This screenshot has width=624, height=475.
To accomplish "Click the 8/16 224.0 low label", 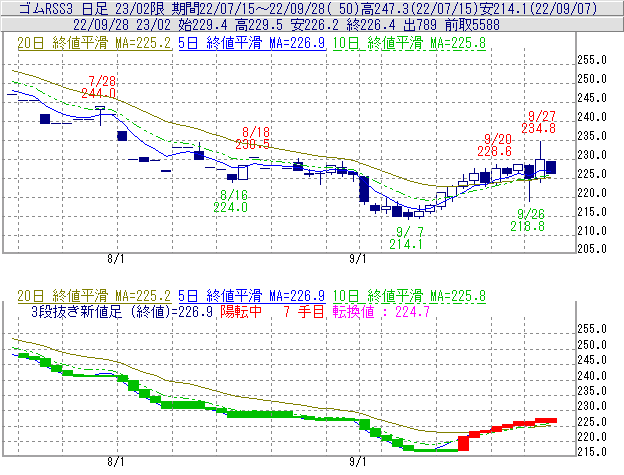I will [x=230, y=201].
